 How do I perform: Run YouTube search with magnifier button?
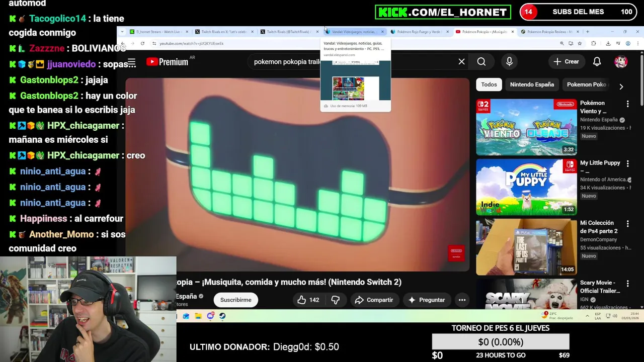click(481, 61)
